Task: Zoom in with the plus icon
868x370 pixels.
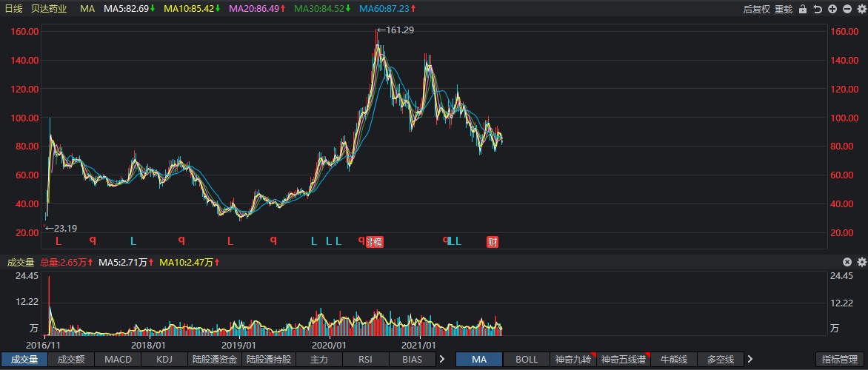Action: point(832,9)
